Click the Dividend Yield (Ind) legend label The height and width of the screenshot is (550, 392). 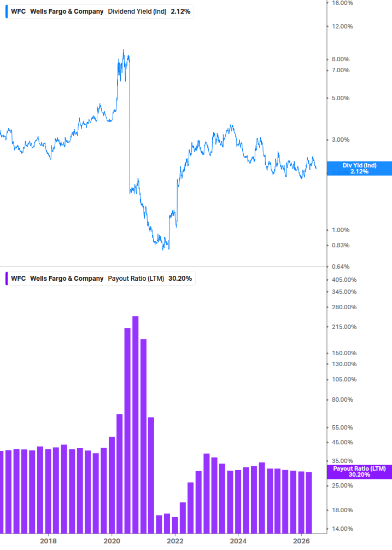click(137, 11)
